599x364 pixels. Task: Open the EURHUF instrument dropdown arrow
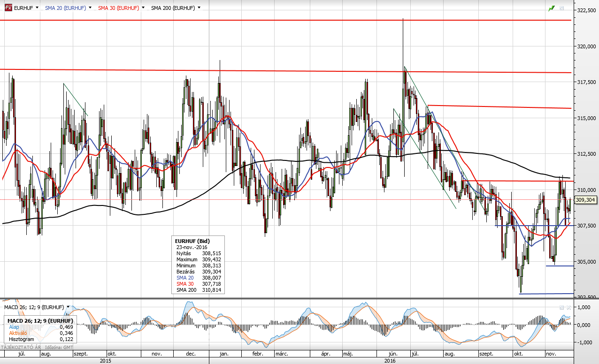36,8
